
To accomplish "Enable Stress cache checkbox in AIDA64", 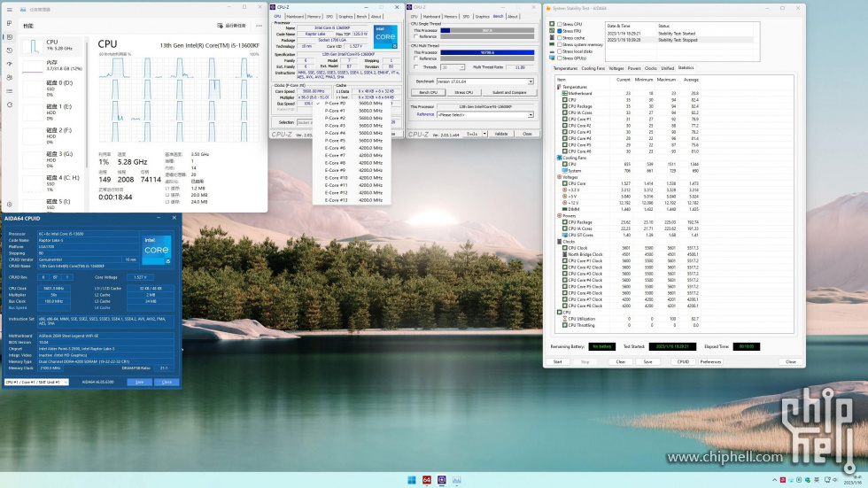I will pos(560,37).
